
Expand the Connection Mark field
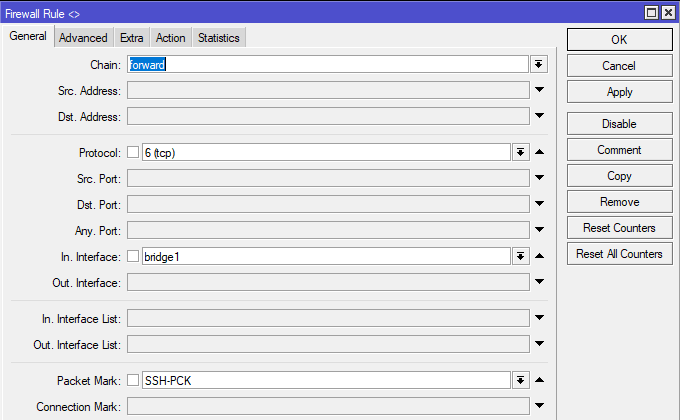pyautogui.click(x=539, y=407)
